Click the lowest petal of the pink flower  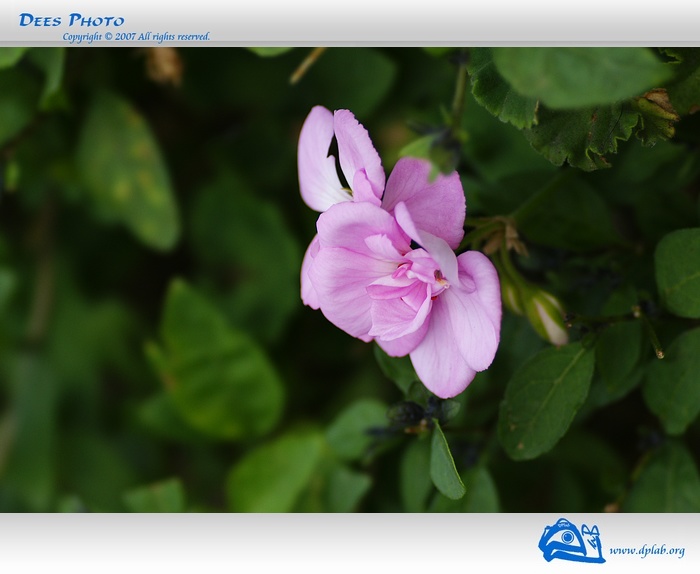click(442, 360)
